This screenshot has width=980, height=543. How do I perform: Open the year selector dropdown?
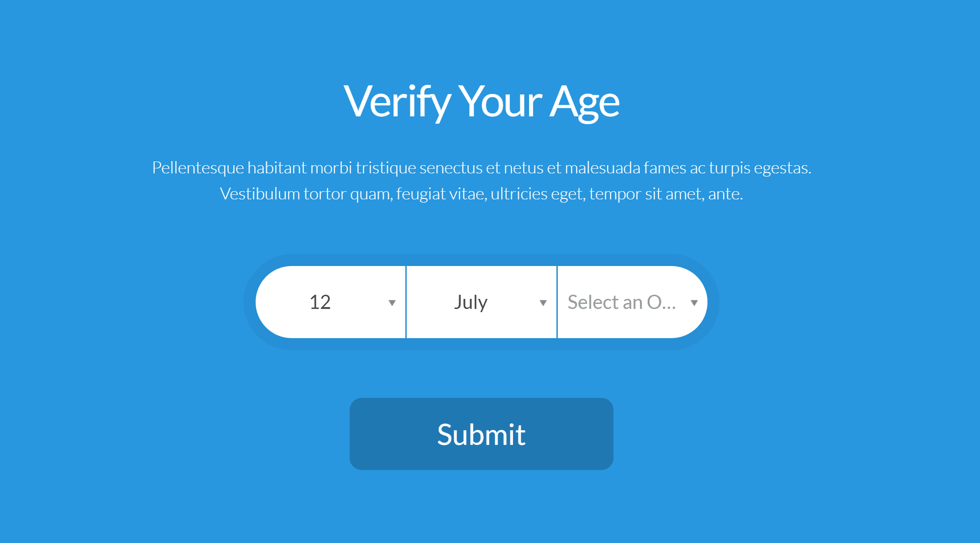631,301
